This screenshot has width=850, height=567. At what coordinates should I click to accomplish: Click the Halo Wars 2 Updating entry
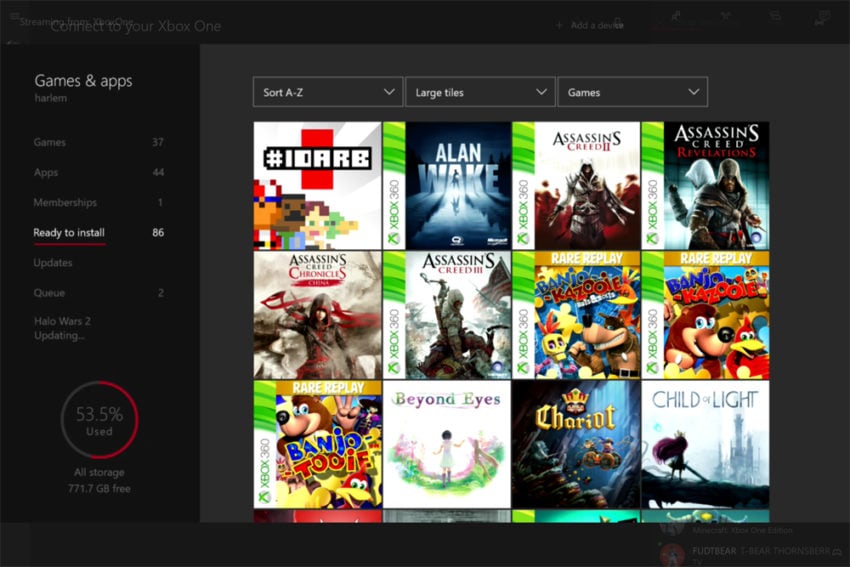coord(62,328)
